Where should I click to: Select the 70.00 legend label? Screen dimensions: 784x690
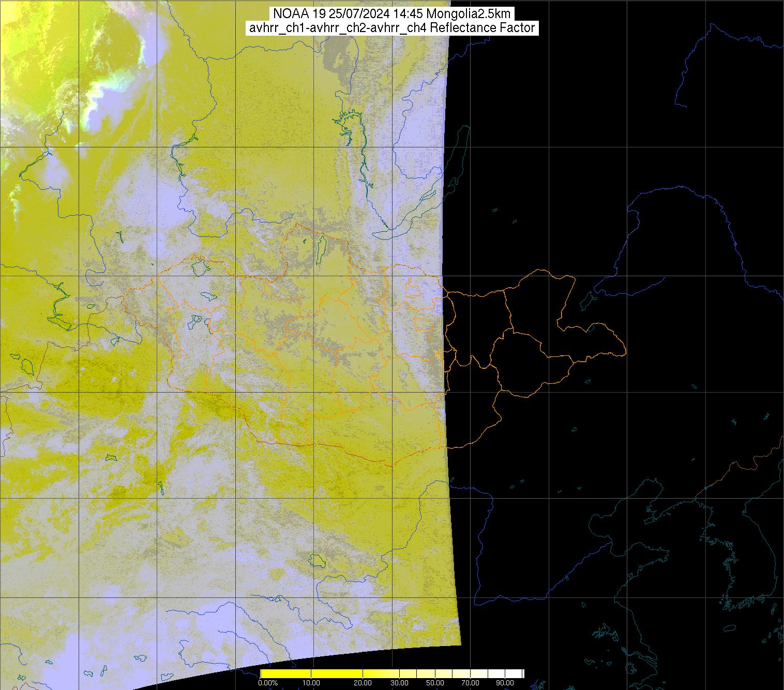470,683
